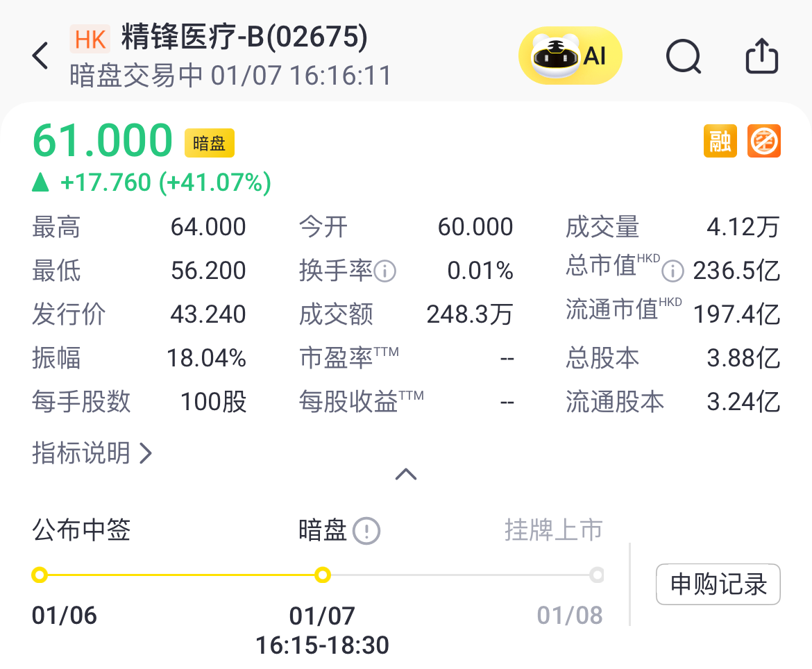
Task: Open 申购记录 subscription records
Action: [718, 584]
